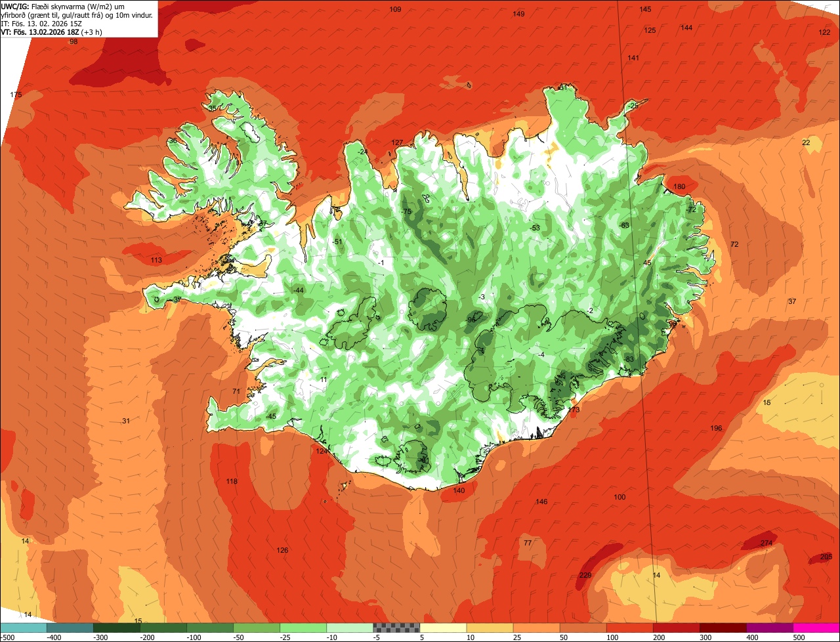Click legend swatch between -50 and -25
Screen dimensions: 840x642
[x=257, y=628]
